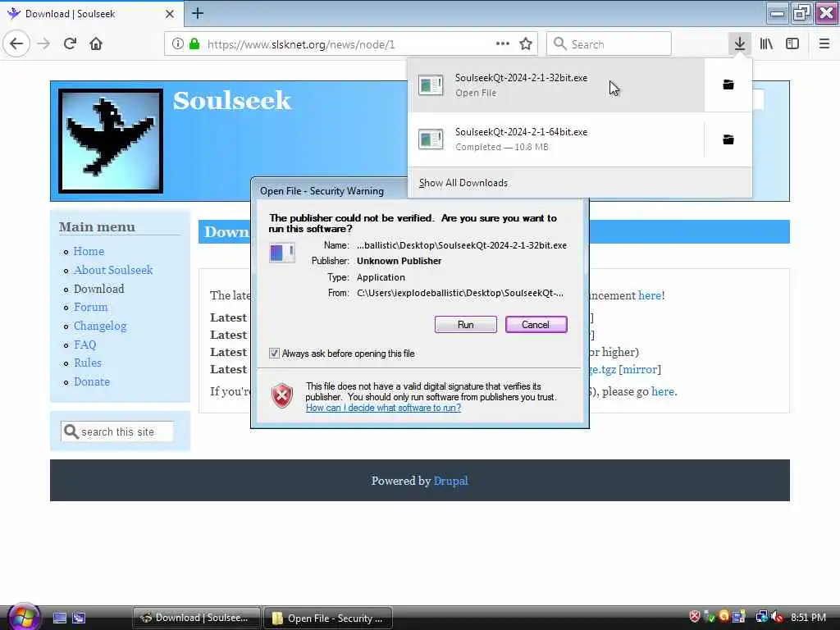Click Show Desktop quick launch icon
This screenshot has width=840, height=630.
point(60,619)
